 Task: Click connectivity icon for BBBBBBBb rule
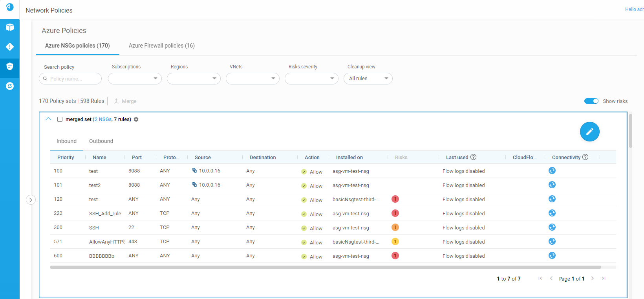point(552,255)
